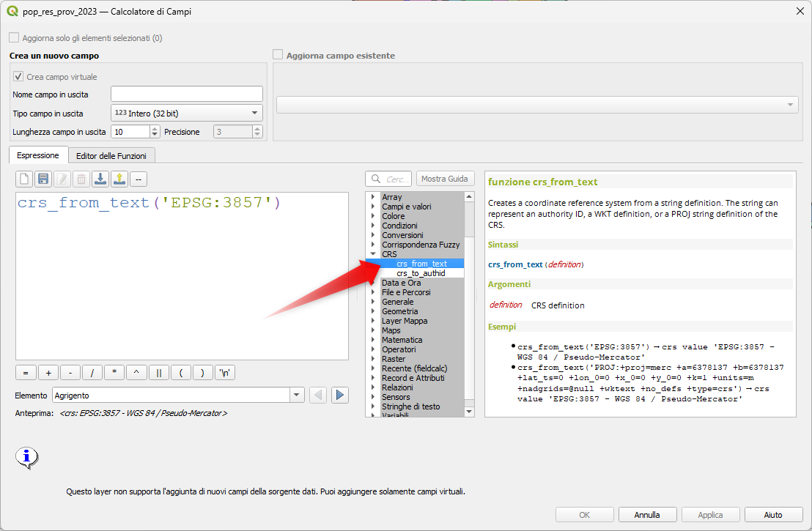Decrease 'Lunghezza campo in uscita' with down arrow
812x531 pixels.
pyautogui.click(x=155, y=135)
